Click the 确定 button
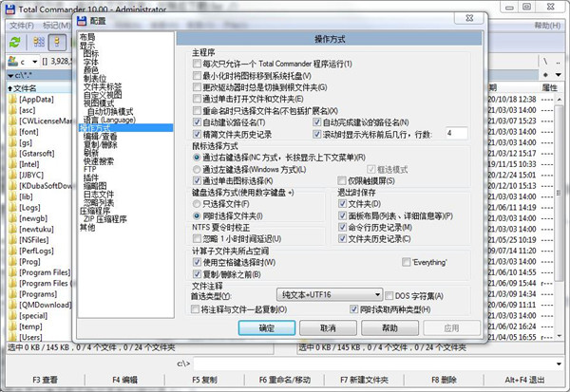This screenshot has height=392, width=570. 267,327
